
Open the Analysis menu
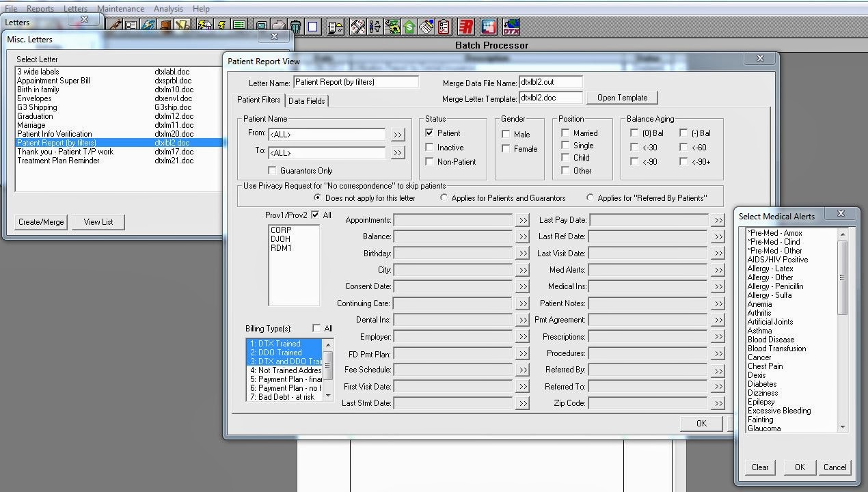(x=168, y=9)
